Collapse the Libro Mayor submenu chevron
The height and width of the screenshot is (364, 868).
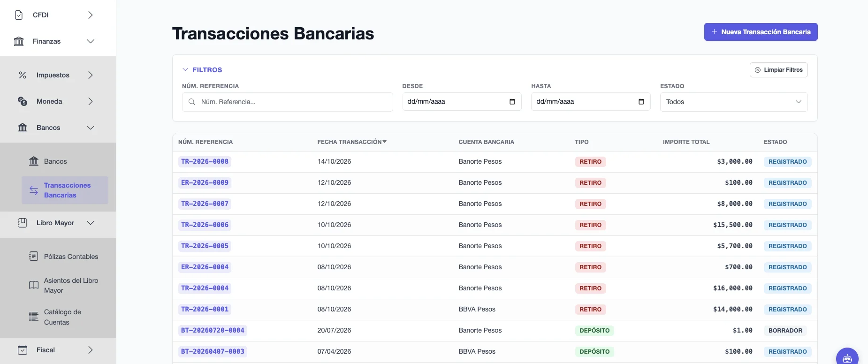click(x=91, y=223)
